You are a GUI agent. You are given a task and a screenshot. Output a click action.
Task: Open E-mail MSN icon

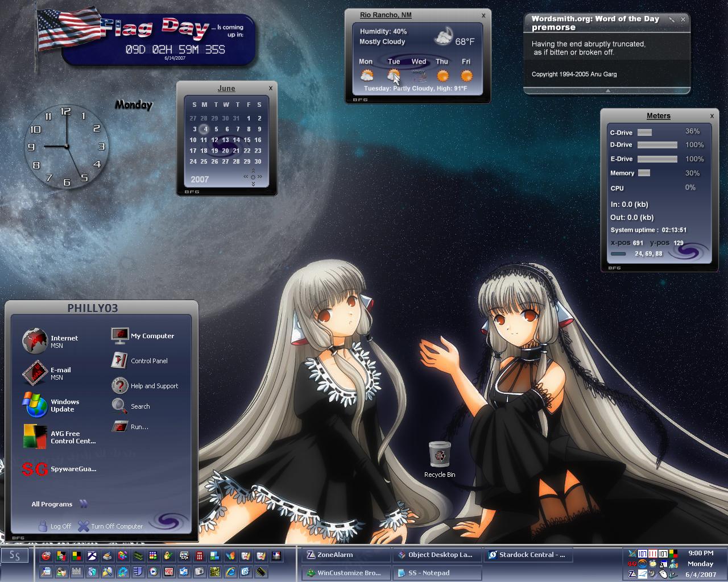[x=35, y=373]
